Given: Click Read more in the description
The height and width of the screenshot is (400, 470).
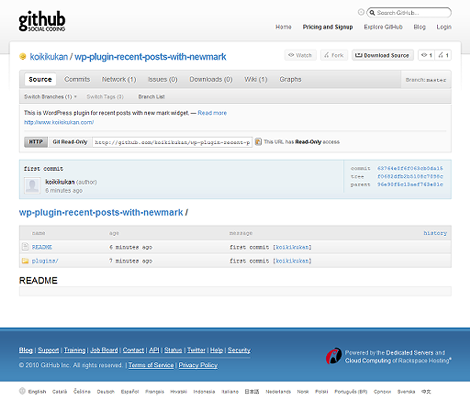Looking at the screenshot, I should pos(212,113).
